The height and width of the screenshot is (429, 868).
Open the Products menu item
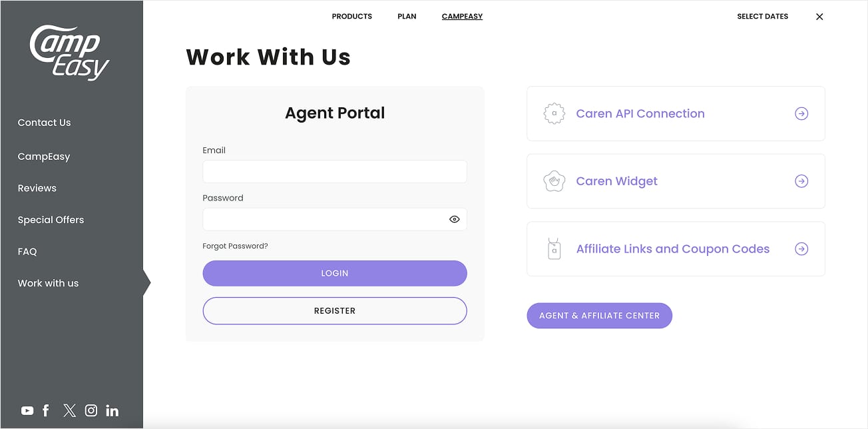[352, 17]
